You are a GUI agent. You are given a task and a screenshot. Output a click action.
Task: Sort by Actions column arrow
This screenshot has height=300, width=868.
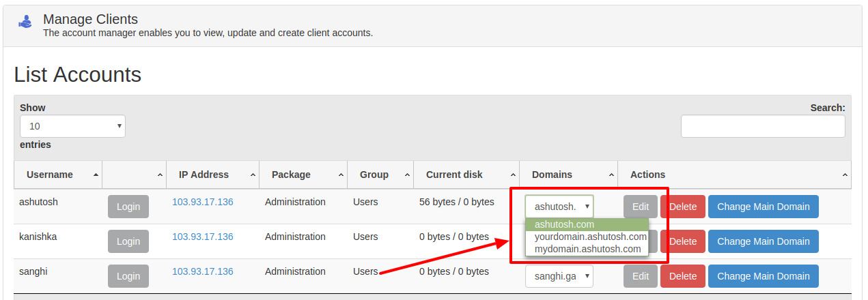[x=844, y=175]
